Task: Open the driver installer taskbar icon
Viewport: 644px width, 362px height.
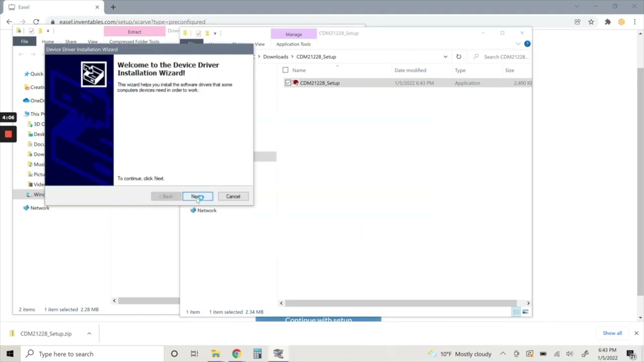Action: (278, 354)
